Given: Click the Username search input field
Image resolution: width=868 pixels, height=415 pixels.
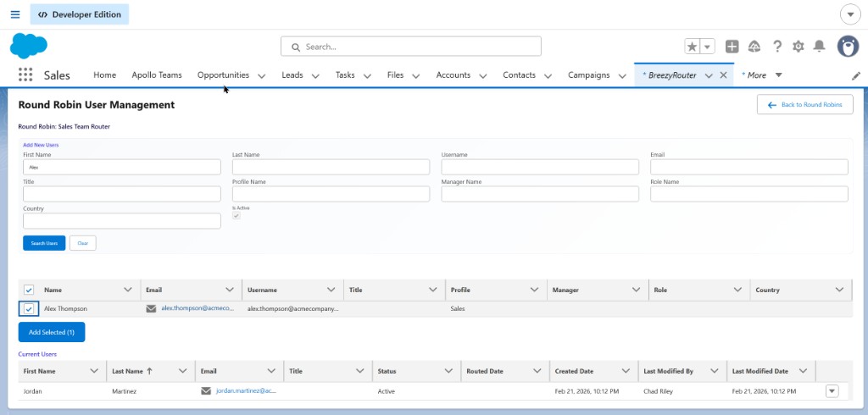Looking at the screenshot, I should 540,167.
